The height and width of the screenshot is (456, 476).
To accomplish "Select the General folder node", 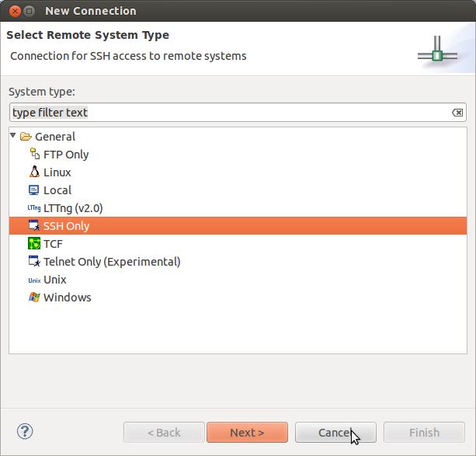I will pos(54,137).
